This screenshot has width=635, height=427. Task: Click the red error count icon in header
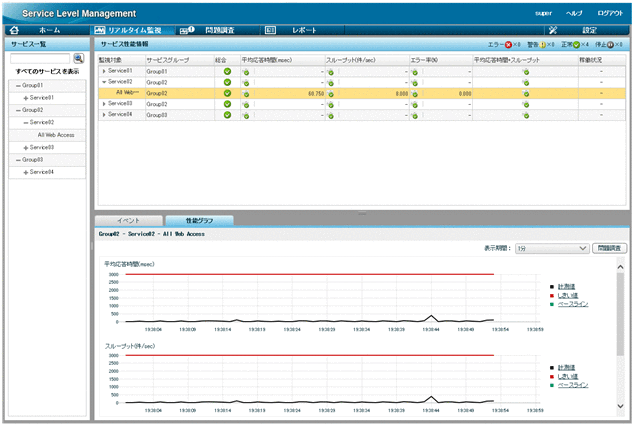tap(507, 45)
